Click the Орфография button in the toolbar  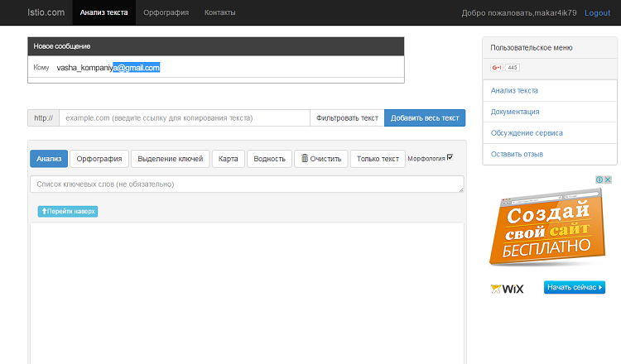click(99, 159)
